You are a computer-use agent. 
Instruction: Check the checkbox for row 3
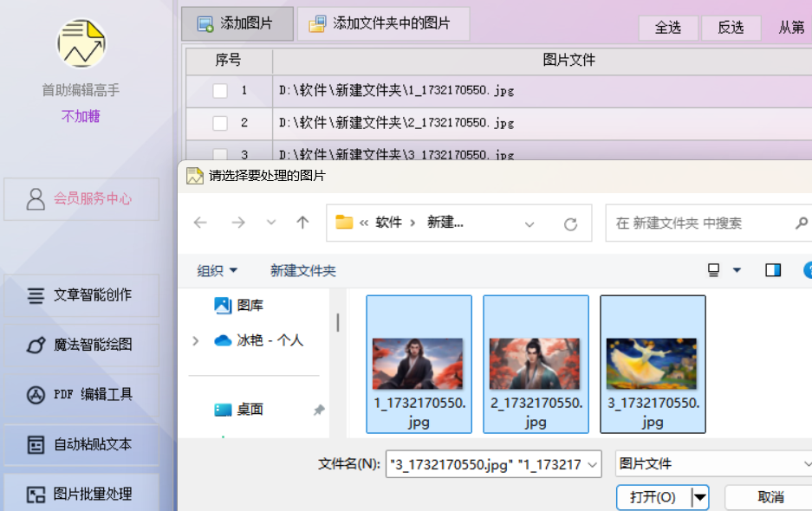(220, 154)
